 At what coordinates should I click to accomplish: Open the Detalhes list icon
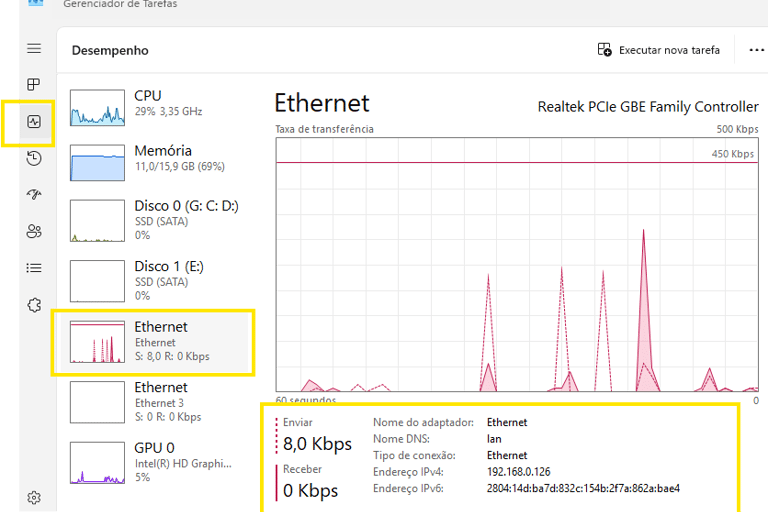[34, 267]
